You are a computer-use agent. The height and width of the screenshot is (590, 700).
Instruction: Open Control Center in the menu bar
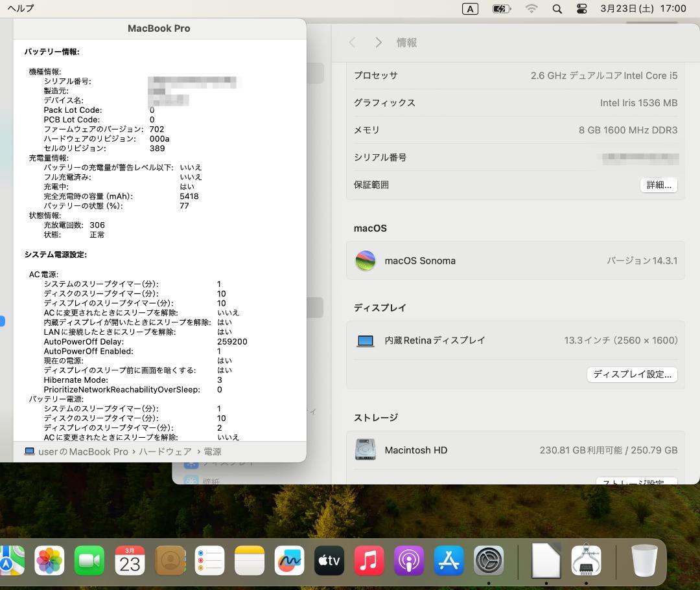pos(581,9)
